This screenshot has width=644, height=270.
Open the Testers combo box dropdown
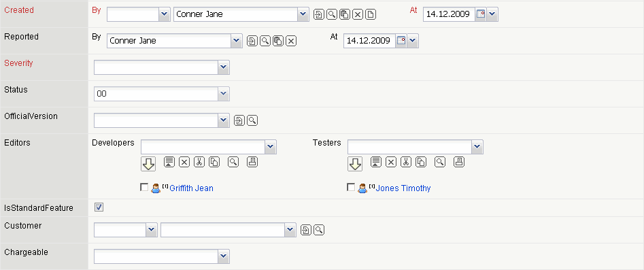click(477, 147)
